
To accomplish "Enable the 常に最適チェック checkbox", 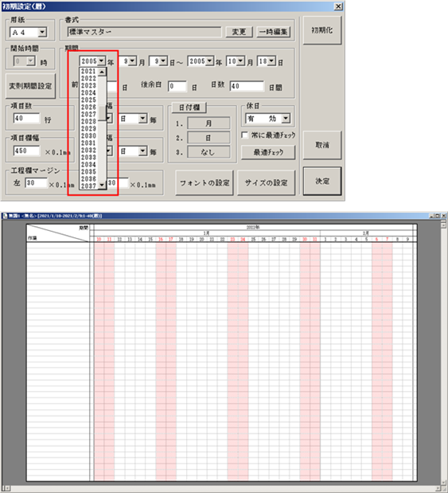I will click(x=244, y=135).
